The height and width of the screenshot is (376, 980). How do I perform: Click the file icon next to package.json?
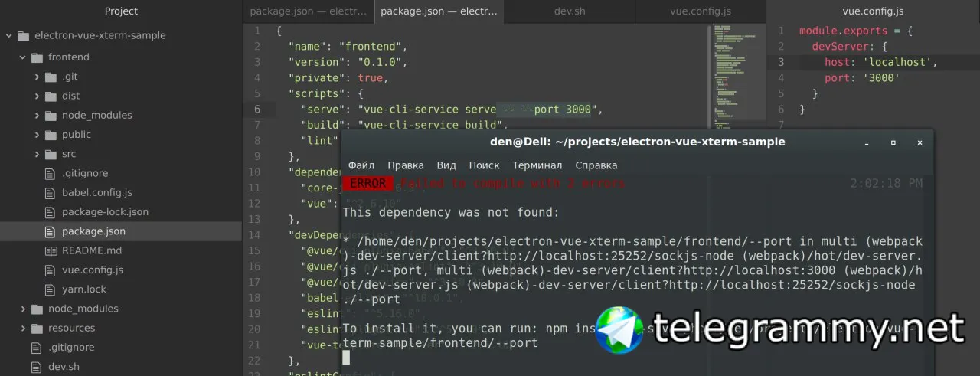pos(51,231)
